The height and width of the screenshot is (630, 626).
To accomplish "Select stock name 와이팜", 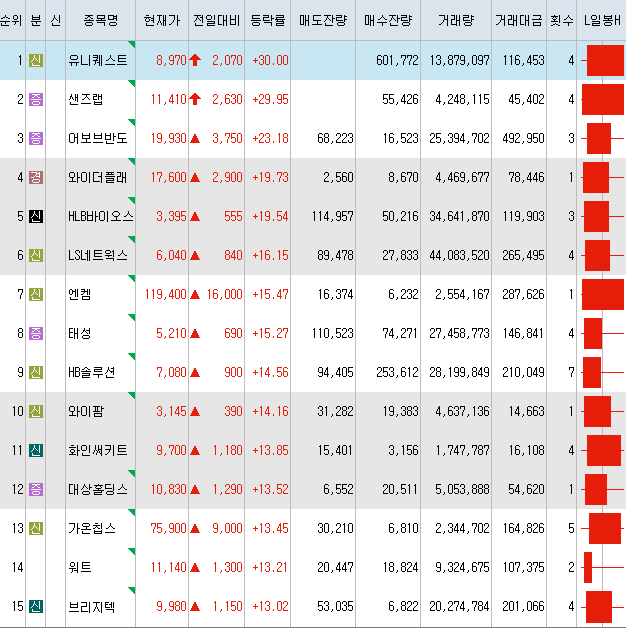I will point(86,411).
